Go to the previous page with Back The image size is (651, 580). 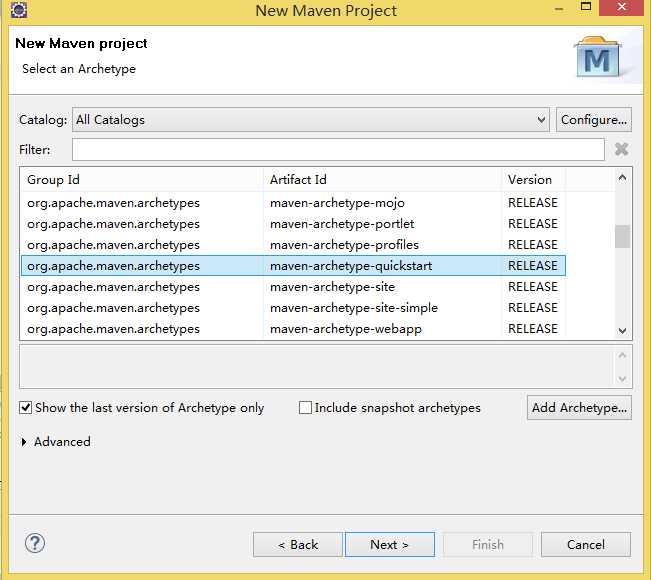(x=298, y=544)
